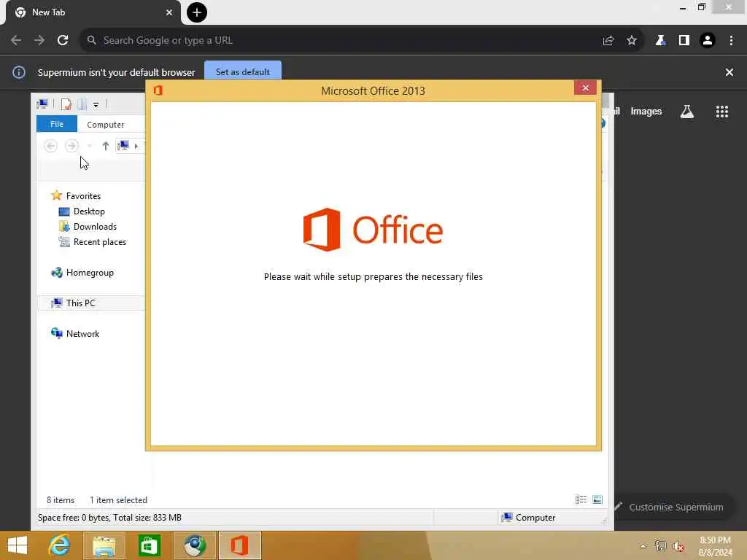Switch Explorer to details view
Viewport: 747px width, 560px height.
click(x=581, y=499)
